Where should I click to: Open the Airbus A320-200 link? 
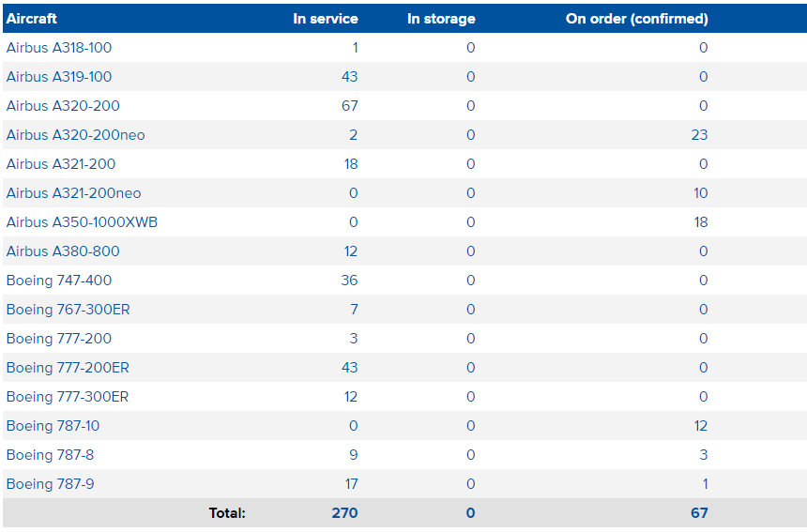pyautogui.click(x=63, y=106)
